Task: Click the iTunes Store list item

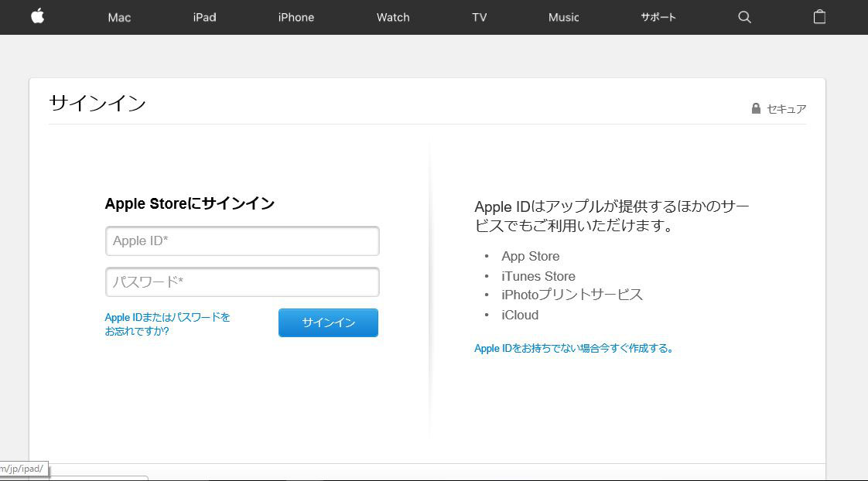Action: point(538,275)
